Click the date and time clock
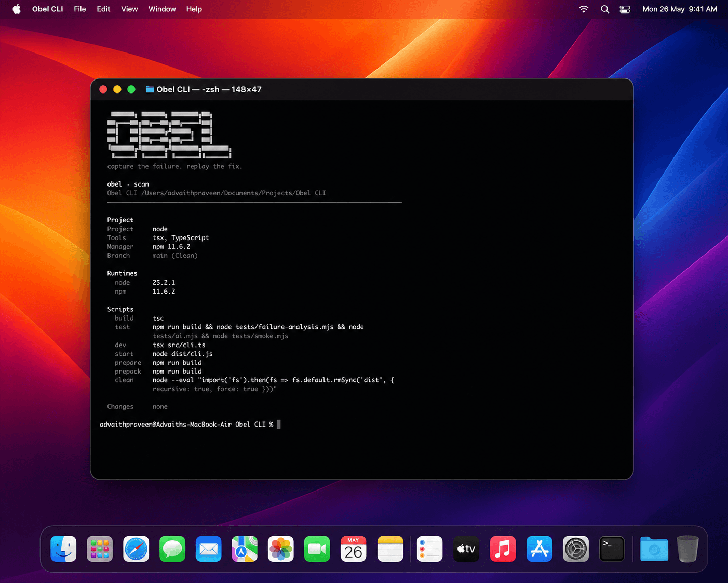 [680, 9]
